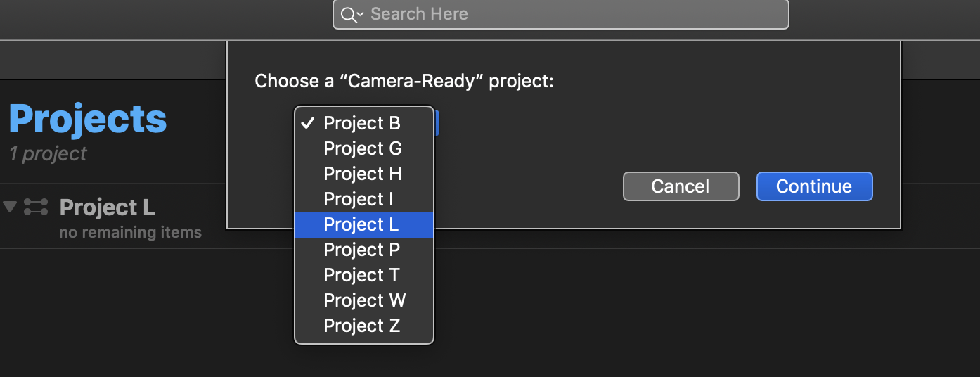This screenshot has height=377, width=980.
Task: Choose Project G from the list
Action: [x=363, y=148]
